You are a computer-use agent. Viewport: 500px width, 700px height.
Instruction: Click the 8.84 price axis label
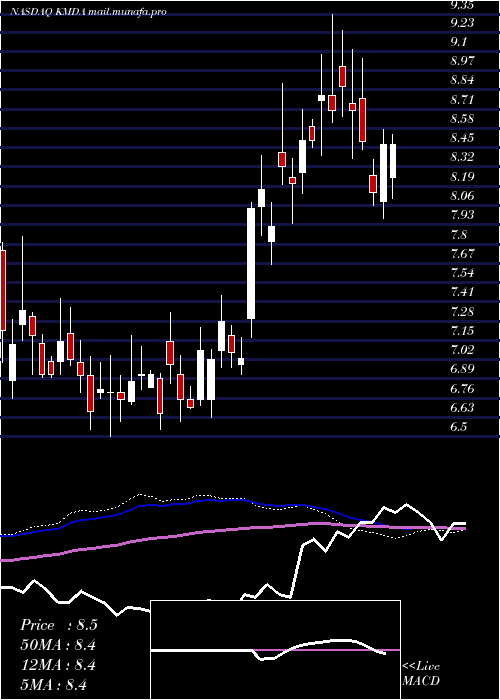[462, 80]
